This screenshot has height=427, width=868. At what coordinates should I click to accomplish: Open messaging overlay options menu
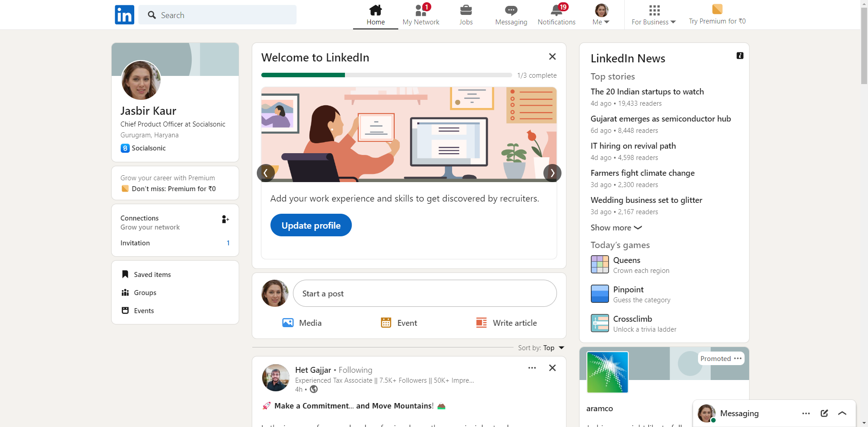pyautogui.click(x=806, y=413)
